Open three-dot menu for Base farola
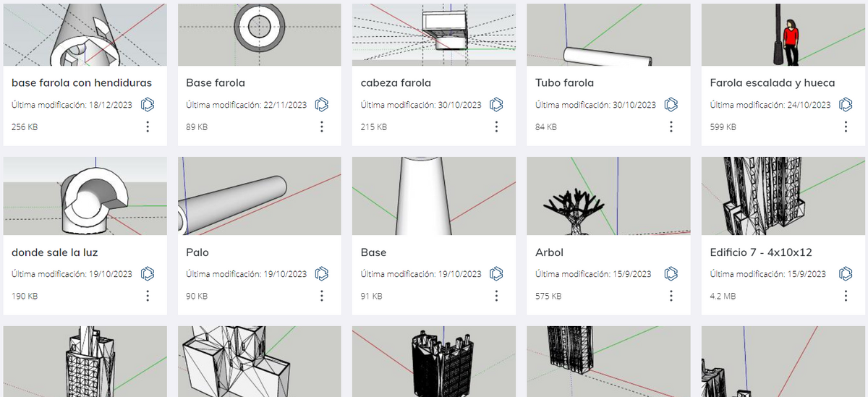The image size is (868, 397). pyautogui.click(x=322, y=127)
